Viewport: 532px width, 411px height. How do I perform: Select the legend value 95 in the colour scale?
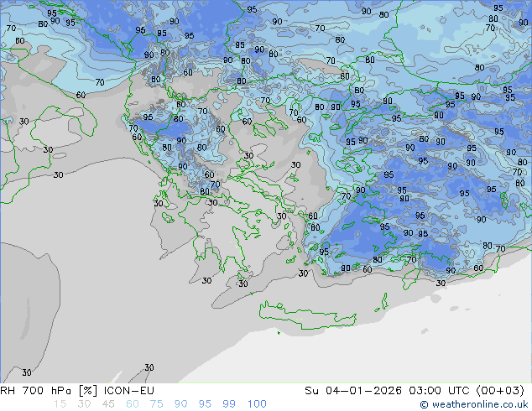coord(205,404)
